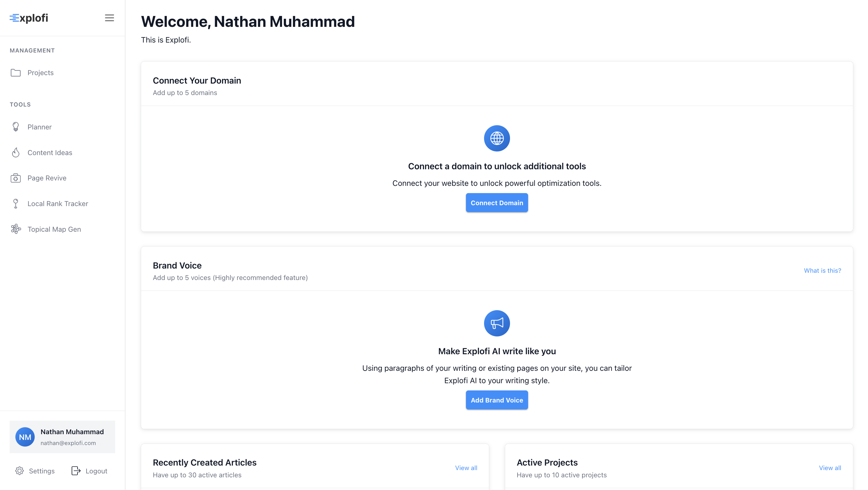Open the 'What is this?' link

point(822,271)
